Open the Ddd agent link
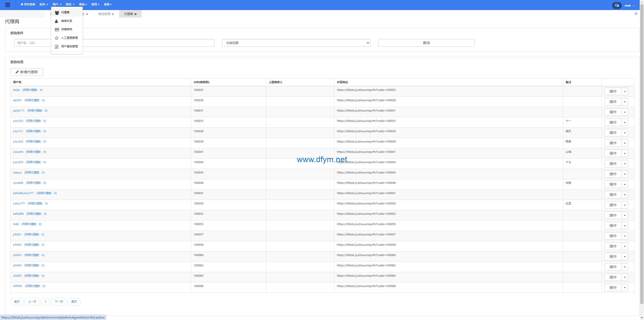The image size is (644, 320). coord(27,224)
